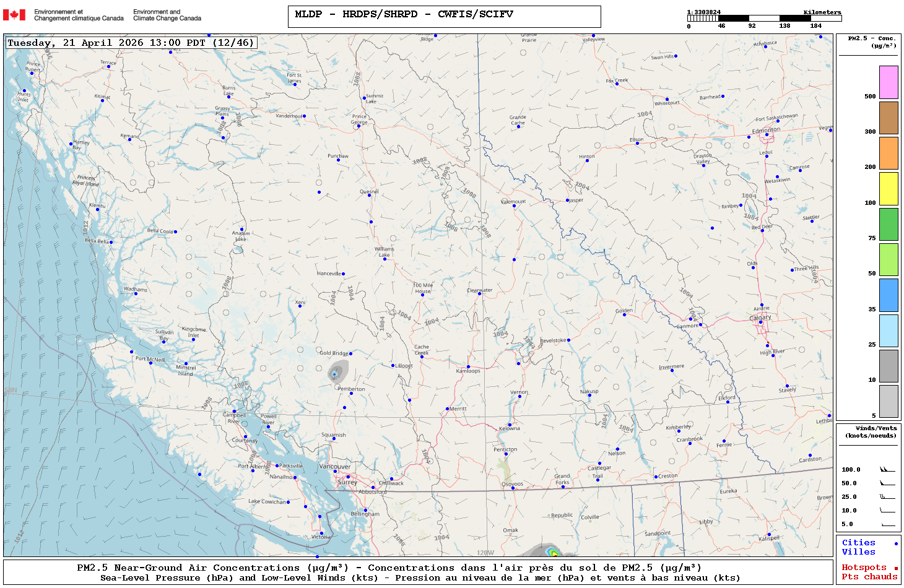Click the Environment and Climate Change Canada text
Screen dimensions: 904x588
point(167,15)
